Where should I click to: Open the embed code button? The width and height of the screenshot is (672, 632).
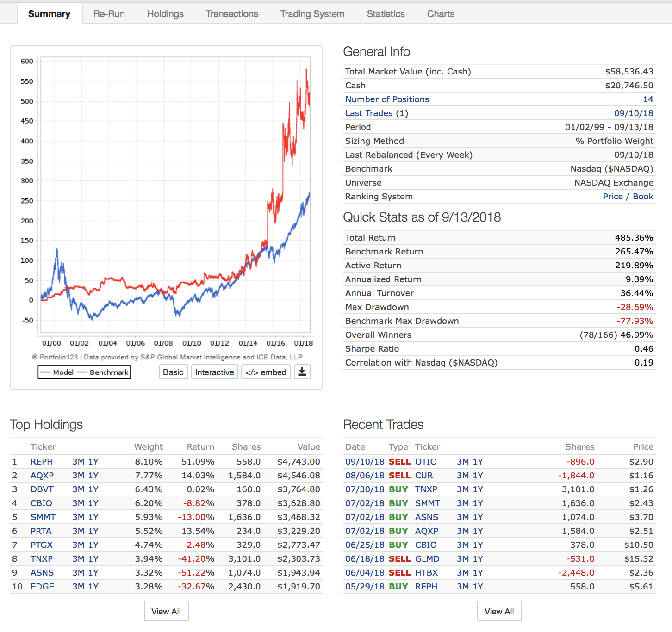(x=266, y=372)
